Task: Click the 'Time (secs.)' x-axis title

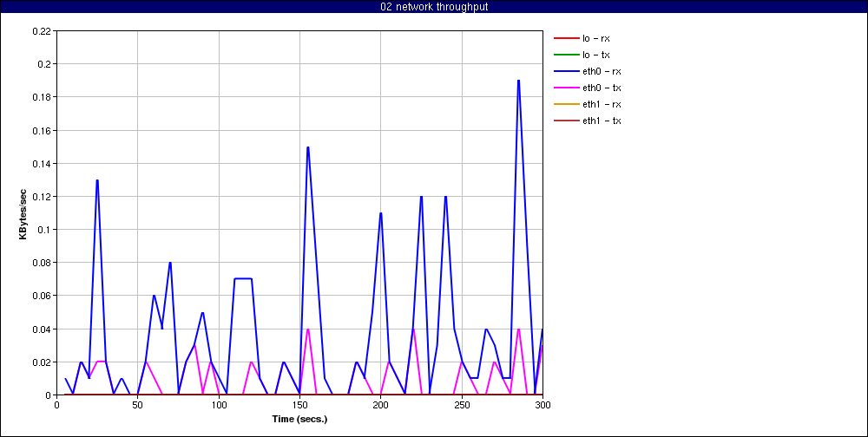Action: [x=299, y=419]
